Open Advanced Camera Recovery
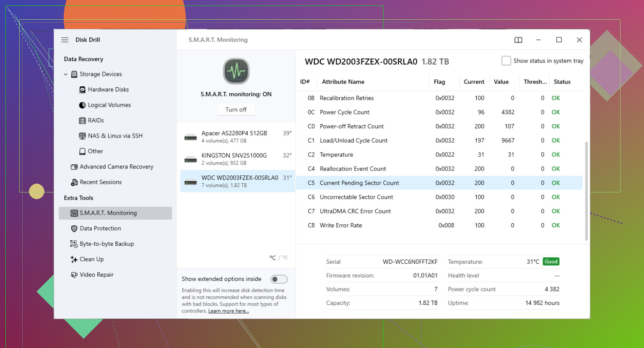Image resolution: width=644 pixels, height=348 pixels. point(117,167)
